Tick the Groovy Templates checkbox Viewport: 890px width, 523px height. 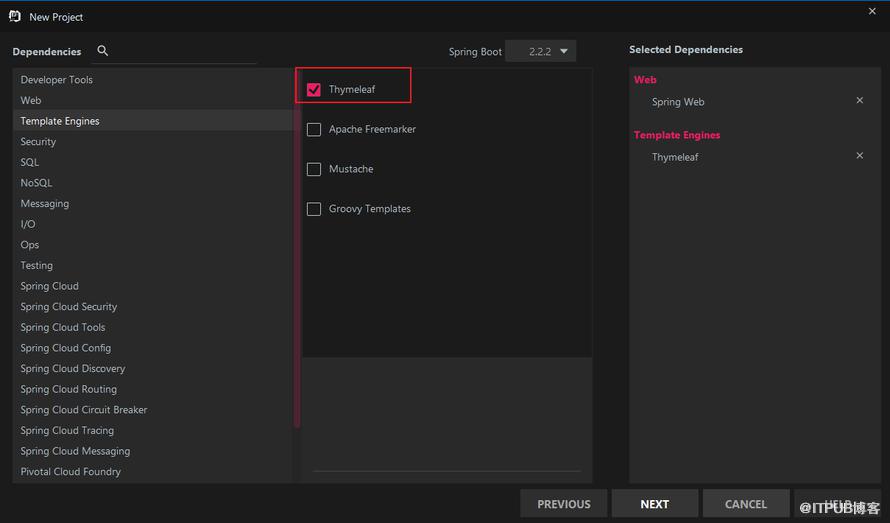(313, 209)
